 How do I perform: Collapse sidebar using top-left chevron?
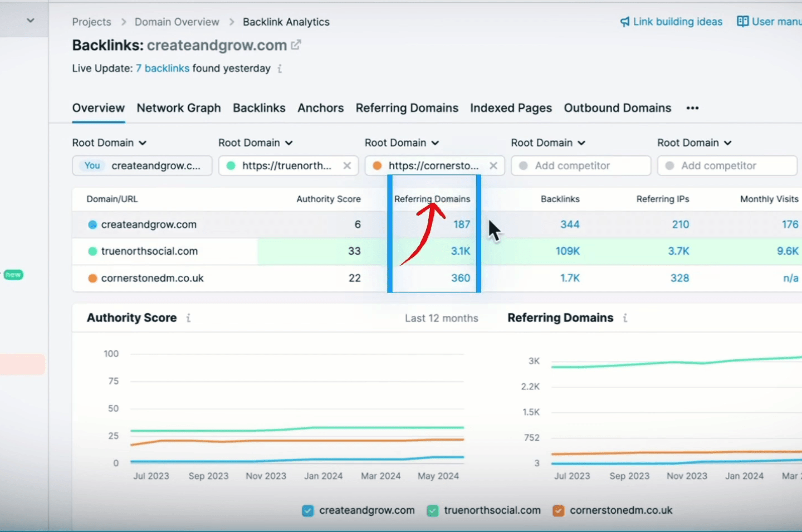point(31,21)
